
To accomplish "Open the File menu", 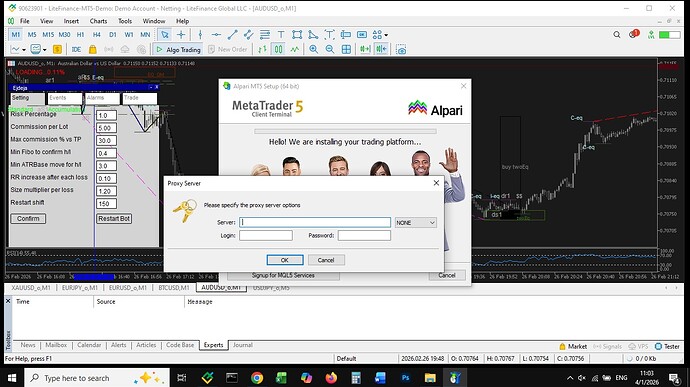I will (x=25, y=21).
